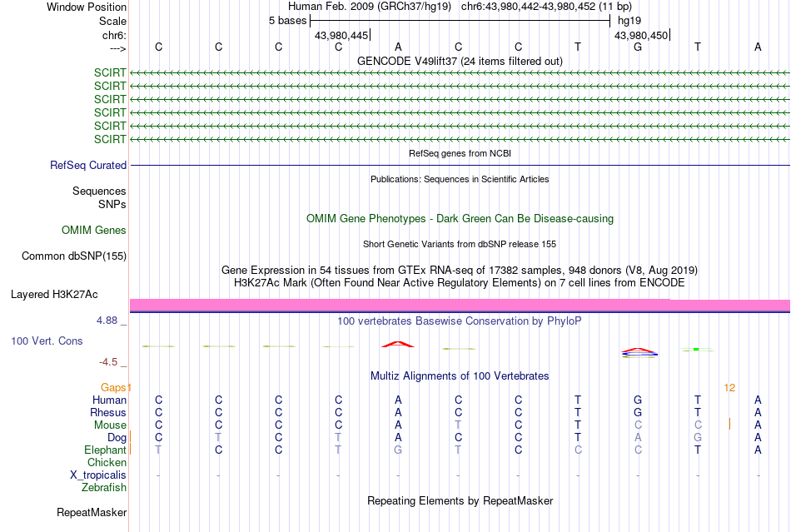This screenshot has width=791, height=532.
Task: Click the -4.5 lower conservation value
Action: pos(108,362)
